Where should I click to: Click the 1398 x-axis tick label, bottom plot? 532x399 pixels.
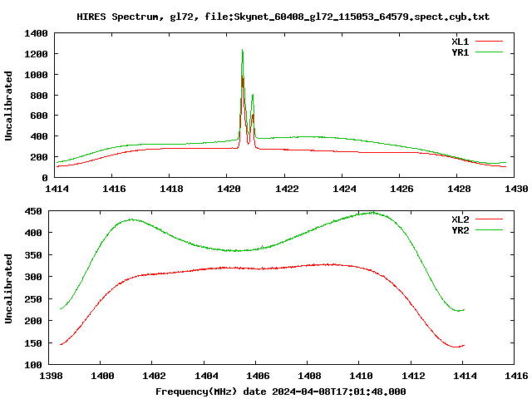coord(51,376)
